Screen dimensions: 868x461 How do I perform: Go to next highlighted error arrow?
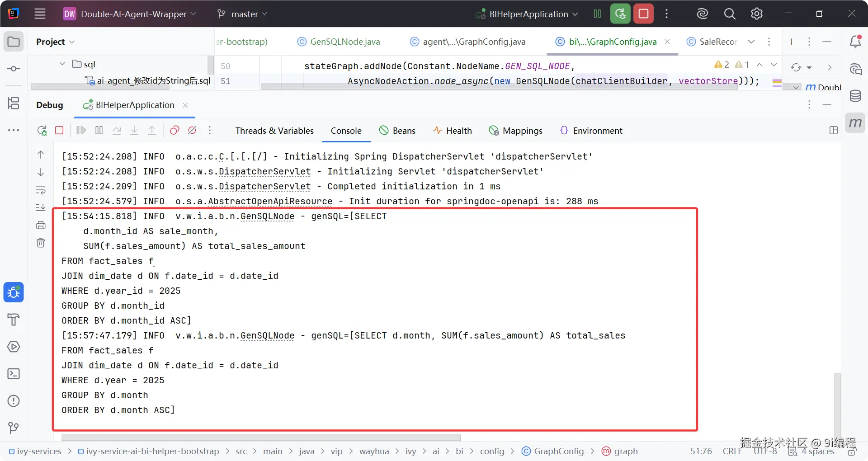(x=774, y=65)
